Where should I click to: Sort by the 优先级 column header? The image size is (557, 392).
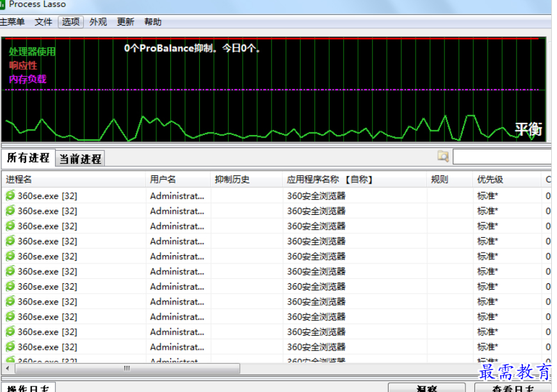507,180
